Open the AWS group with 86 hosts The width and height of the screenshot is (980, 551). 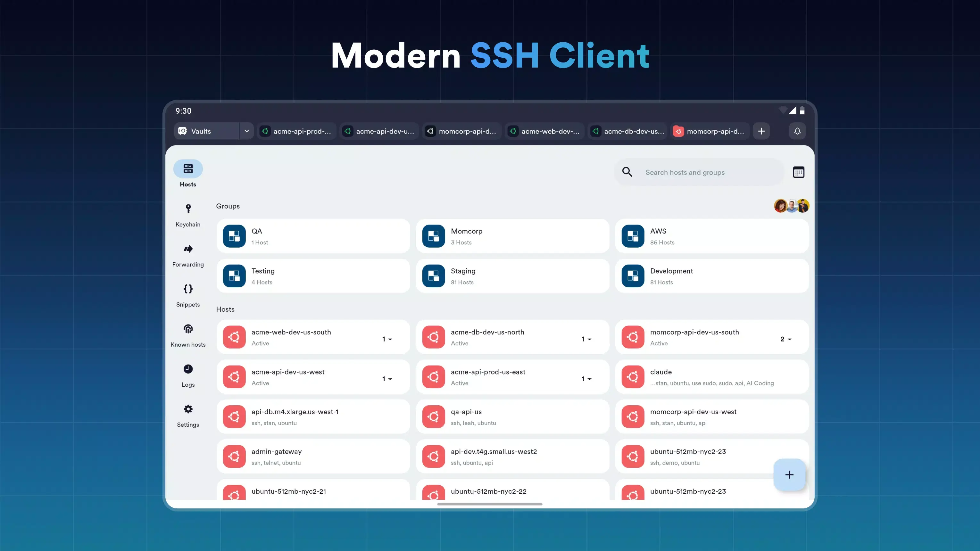(x=711, y=236)
